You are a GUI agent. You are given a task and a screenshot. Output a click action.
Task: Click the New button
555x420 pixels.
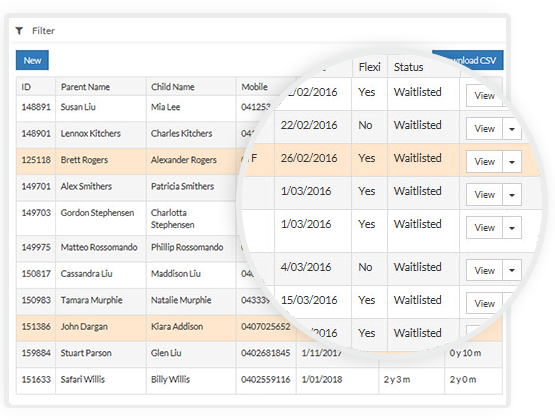[x=32, y=60]
